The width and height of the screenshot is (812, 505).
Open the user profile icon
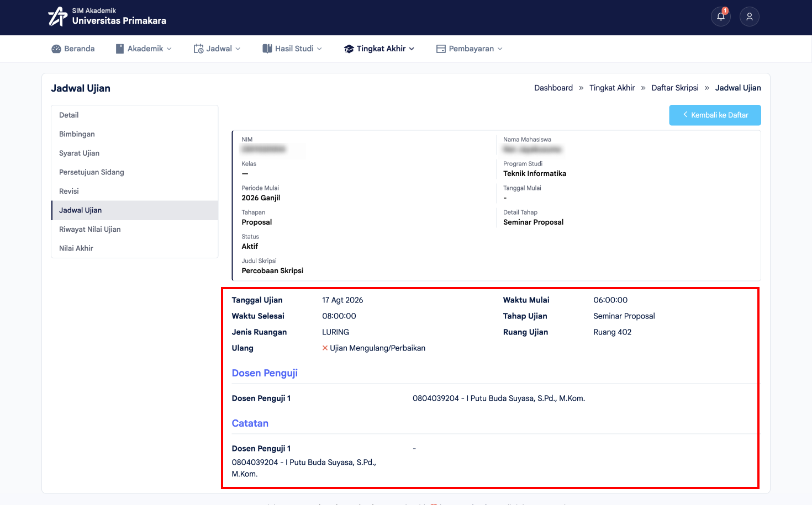[750, 17]
